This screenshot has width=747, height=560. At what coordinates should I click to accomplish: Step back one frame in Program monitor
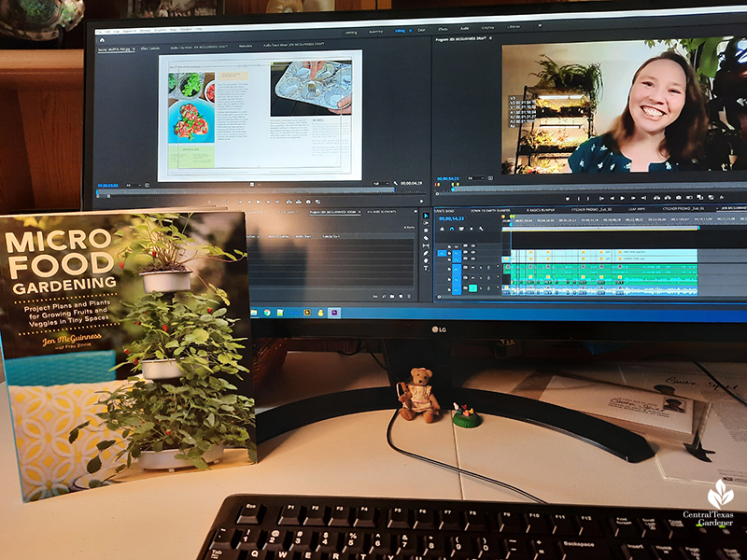point(613,198)
